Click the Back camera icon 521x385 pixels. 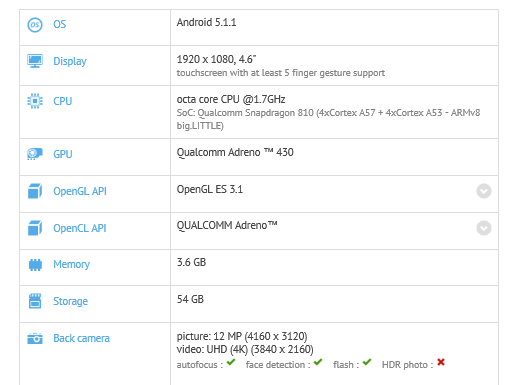(35, 338)
